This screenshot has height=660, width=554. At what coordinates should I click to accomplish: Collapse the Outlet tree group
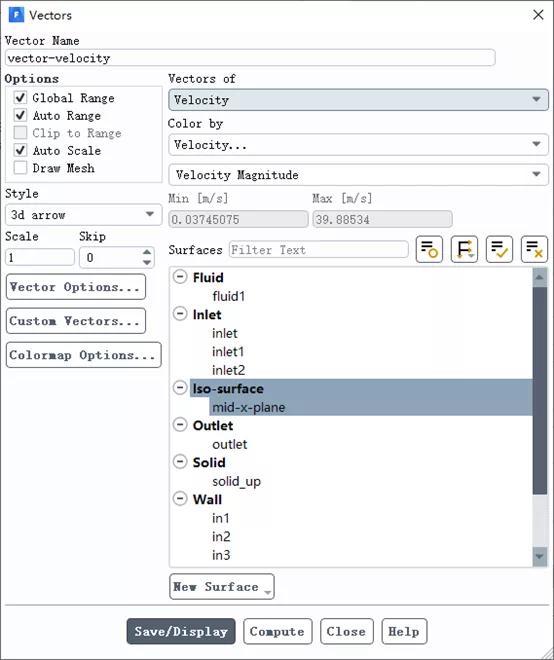(x=180, y=425)
